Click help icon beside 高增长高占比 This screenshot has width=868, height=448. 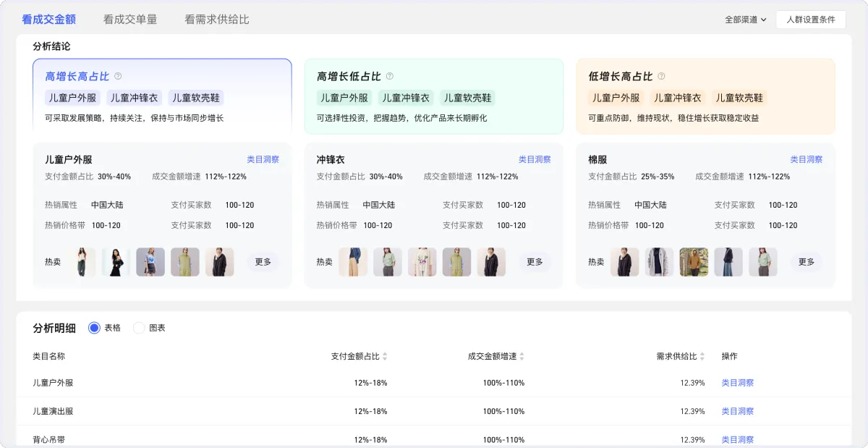pos(118,76)
